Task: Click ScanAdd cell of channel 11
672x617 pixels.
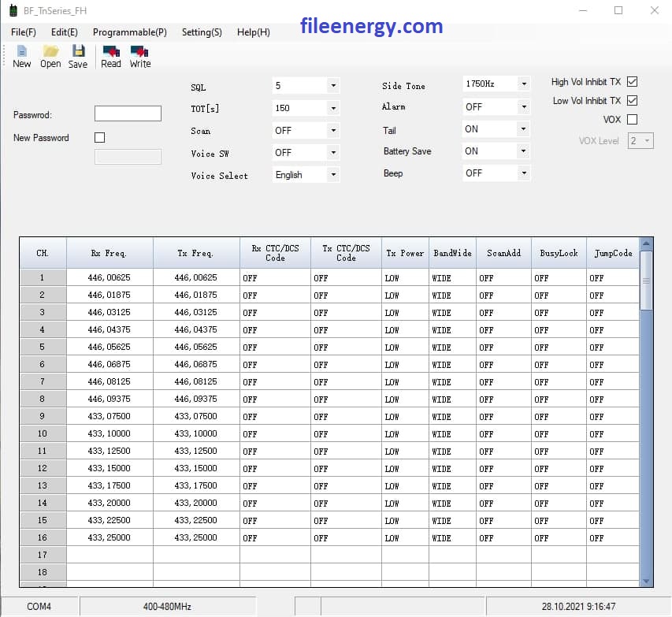Action: tap(504, 451)
